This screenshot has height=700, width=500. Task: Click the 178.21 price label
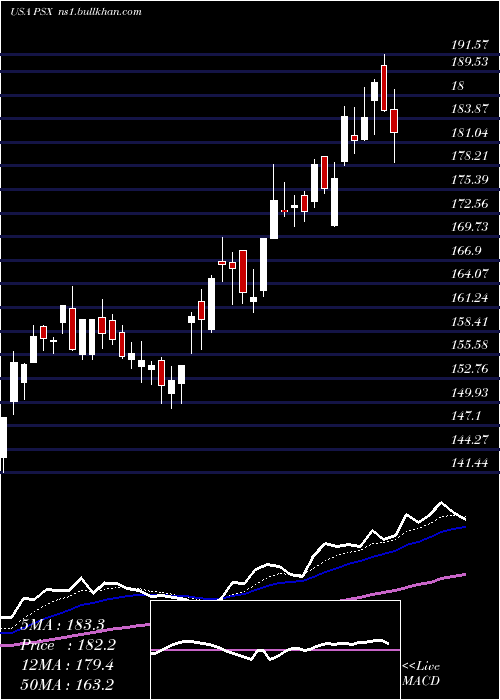pos(470,156)
